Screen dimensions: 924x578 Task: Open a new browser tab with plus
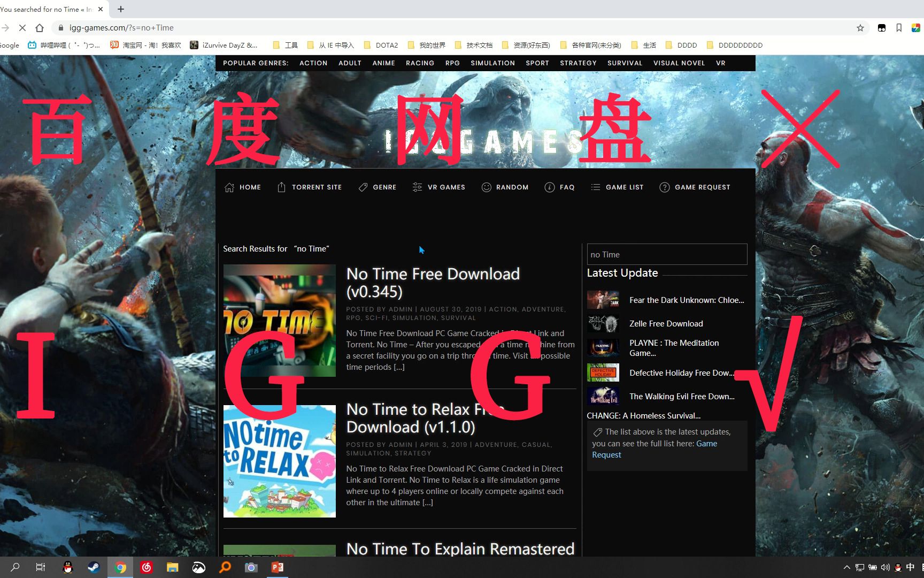pos(121,9)
